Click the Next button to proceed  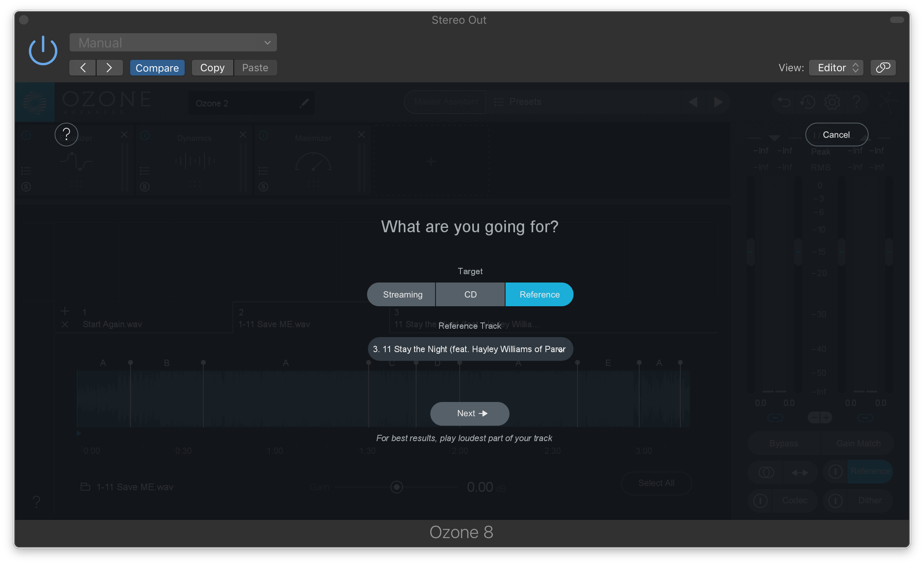[x=469, y=413]
